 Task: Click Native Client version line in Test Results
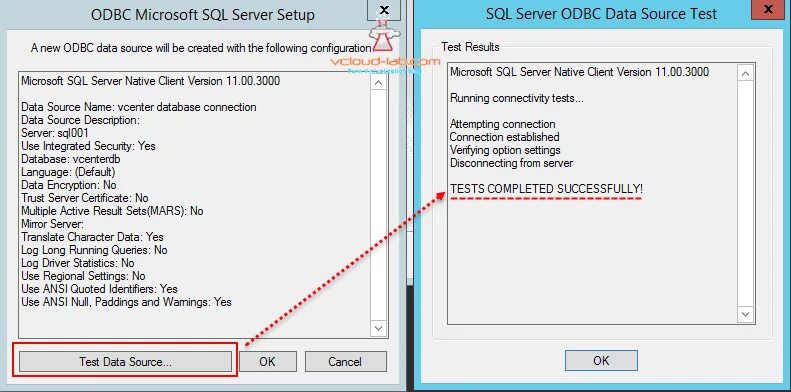pos(579,72)
